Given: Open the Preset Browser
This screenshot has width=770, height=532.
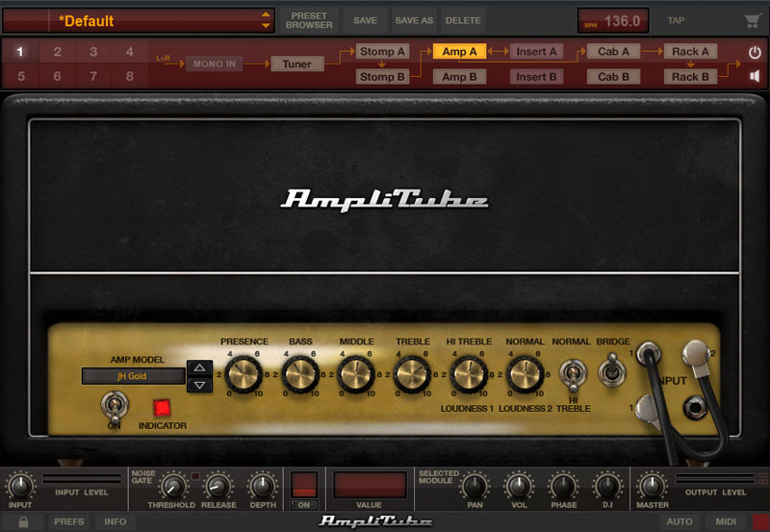Looking at the screenshot, I should [309, 20].
